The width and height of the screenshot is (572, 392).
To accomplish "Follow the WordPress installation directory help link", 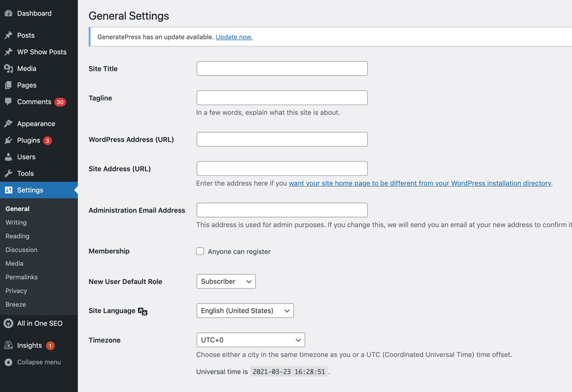I will coord(420,183).
